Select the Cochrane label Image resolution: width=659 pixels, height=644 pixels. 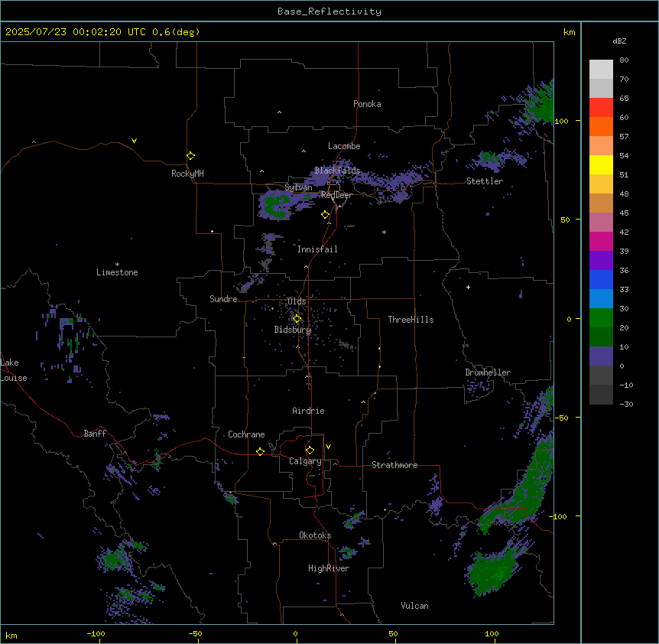246,434
